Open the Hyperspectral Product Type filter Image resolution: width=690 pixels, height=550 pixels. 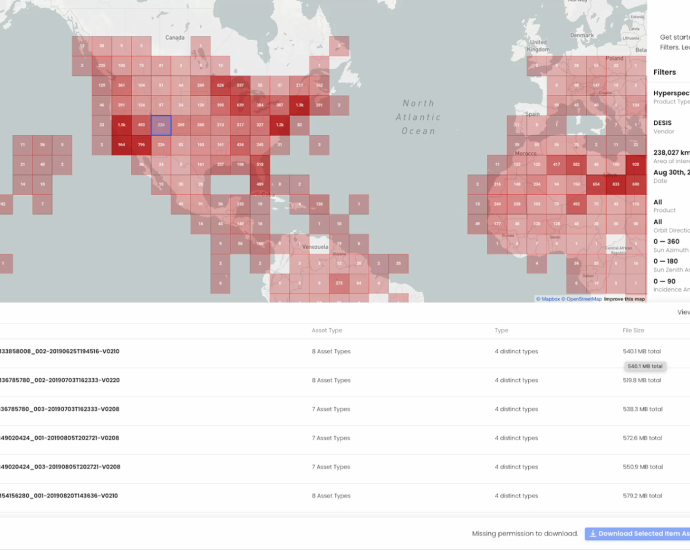coord(671,97)
